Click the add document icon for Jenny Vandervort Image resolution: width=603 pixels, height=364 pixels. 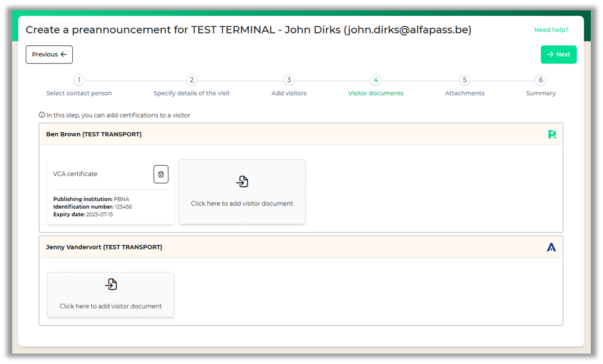click(x=111, y=284)
